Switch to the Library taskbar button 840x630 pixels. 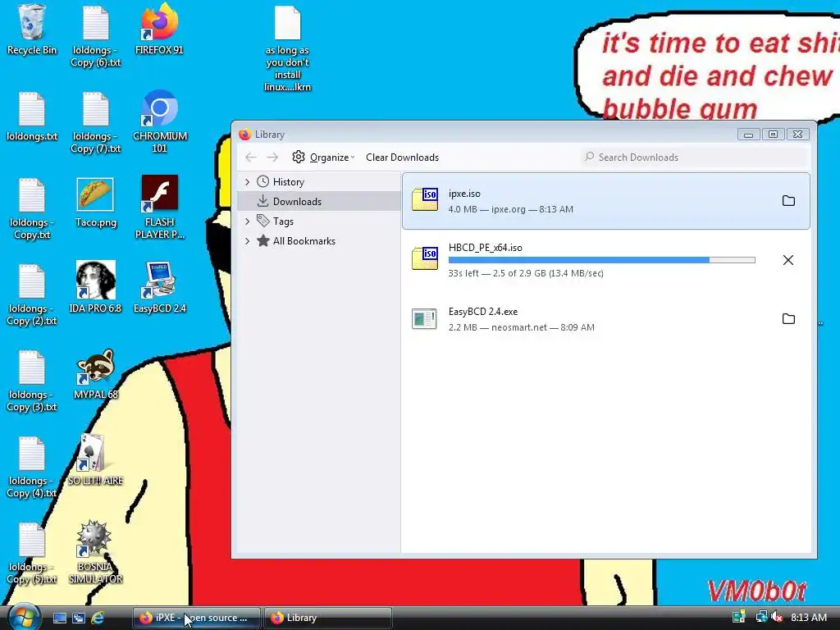pyautogui.click(x=328, y=618)
